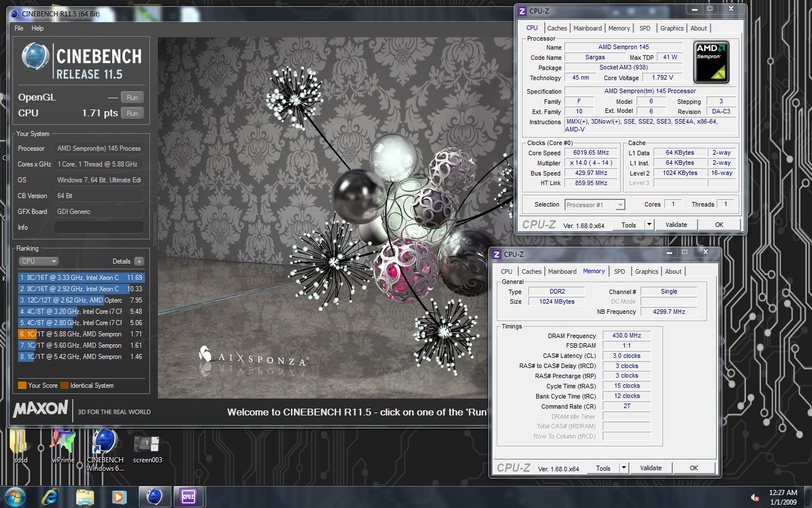Select ranking entry 4 Core i7 3.20 GHz

[x=81, y=312]
